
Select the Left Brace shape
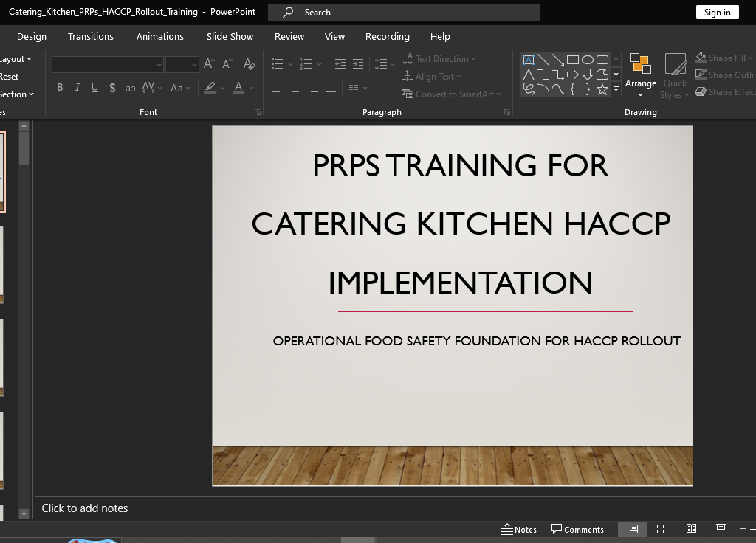pyautogui.click(x=573, y=89)
